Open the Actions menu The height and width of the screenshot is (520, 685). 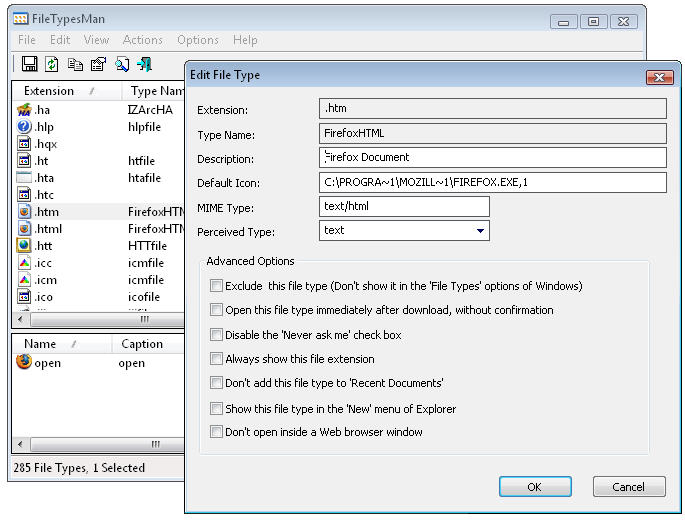(x=142, y=40)
